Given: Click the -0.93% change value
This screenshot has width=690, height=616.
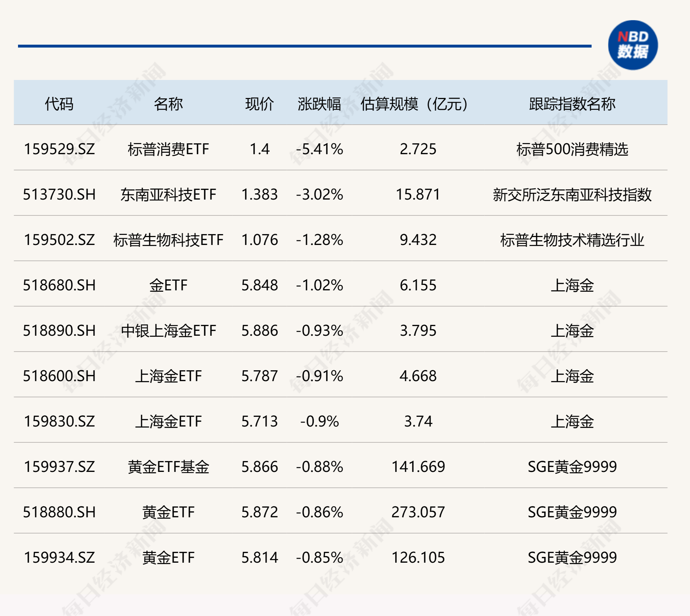Looking at the screenshot, I should click(319, 331).
